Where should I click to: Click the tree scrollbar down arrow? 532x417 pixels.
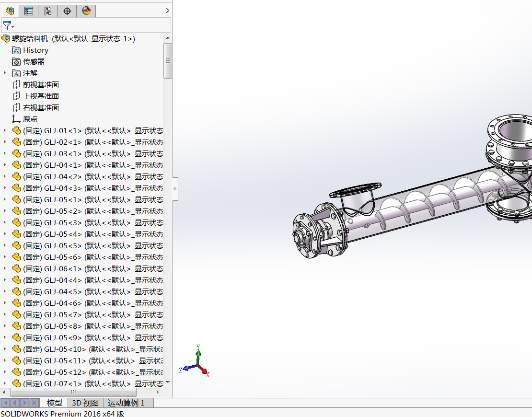point(168,382)
